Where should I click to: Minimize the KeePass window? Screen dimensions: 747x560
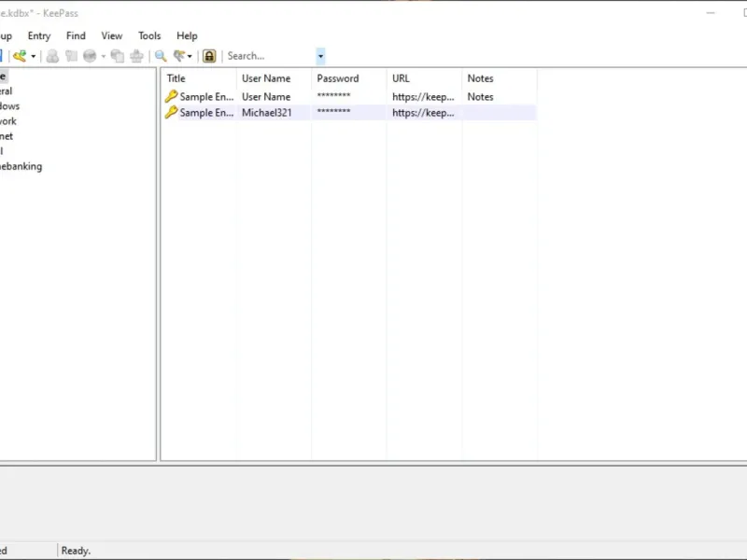coord(711,13)
